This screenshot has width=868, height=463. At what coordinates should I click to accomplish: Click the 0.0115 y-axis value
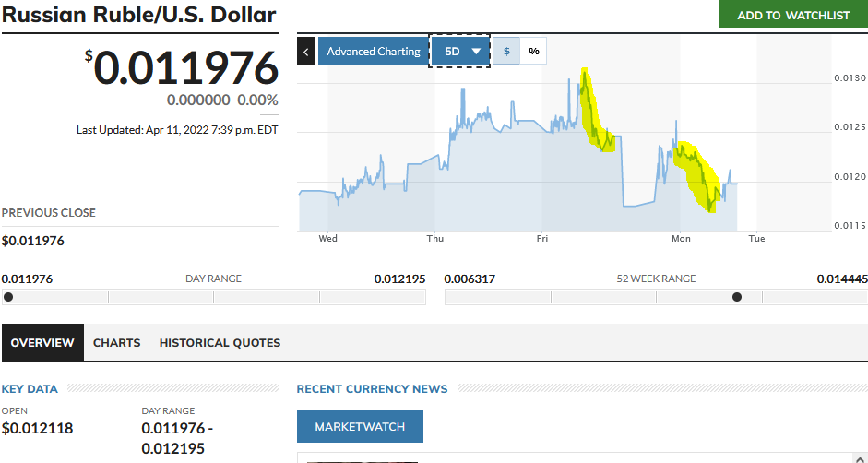pos(850,225)
